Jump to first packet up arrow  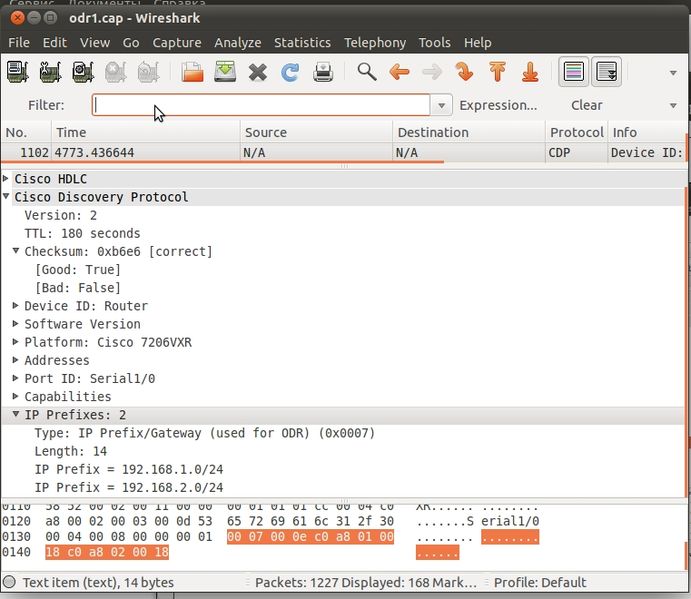point(497,71)
